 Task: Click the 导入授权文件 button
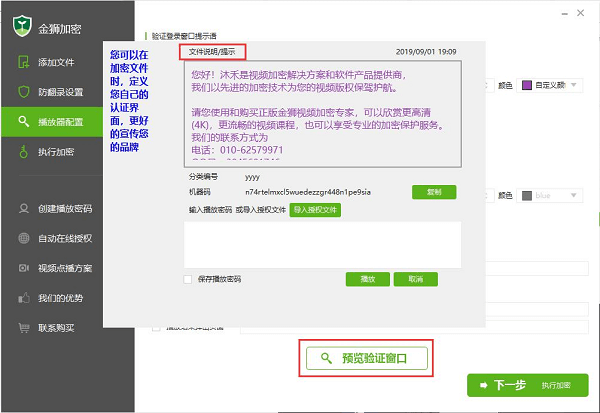[x=315, y=210]
